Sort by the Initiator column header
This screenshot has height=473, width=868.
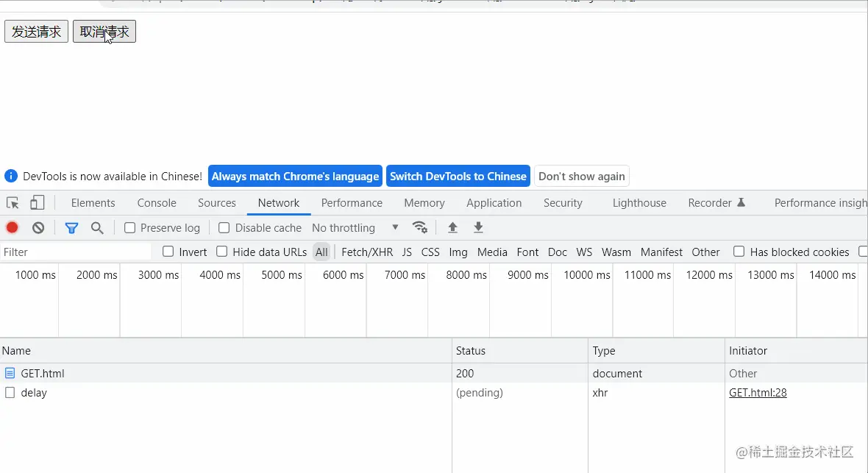coord(796,351)
